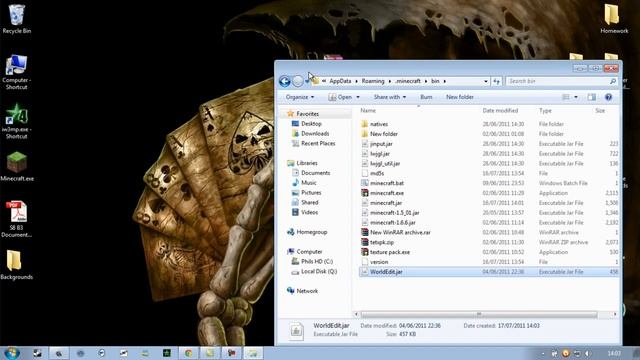Open Chrome from the taskbar
Viewport: 640px width, 360px height.
[x=188, y=353]
